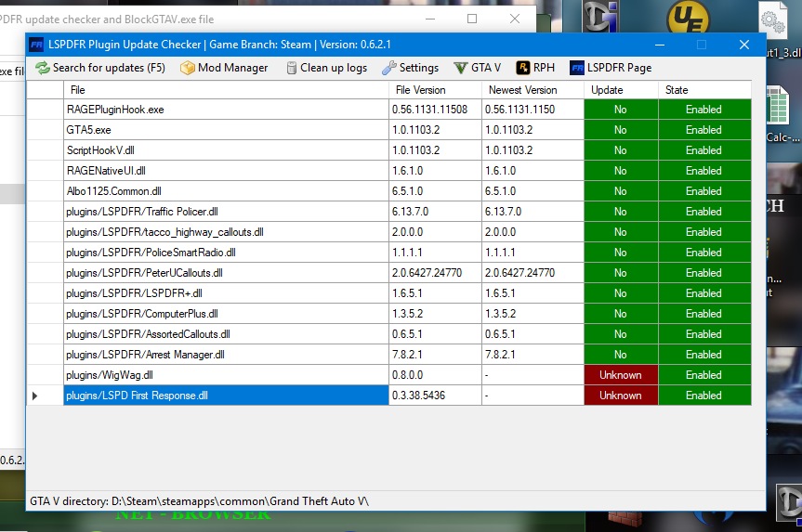This screenshot has width=802, height=532.
Task: Click the LSPDFR title bar app icon
Action: pos(36,45)
